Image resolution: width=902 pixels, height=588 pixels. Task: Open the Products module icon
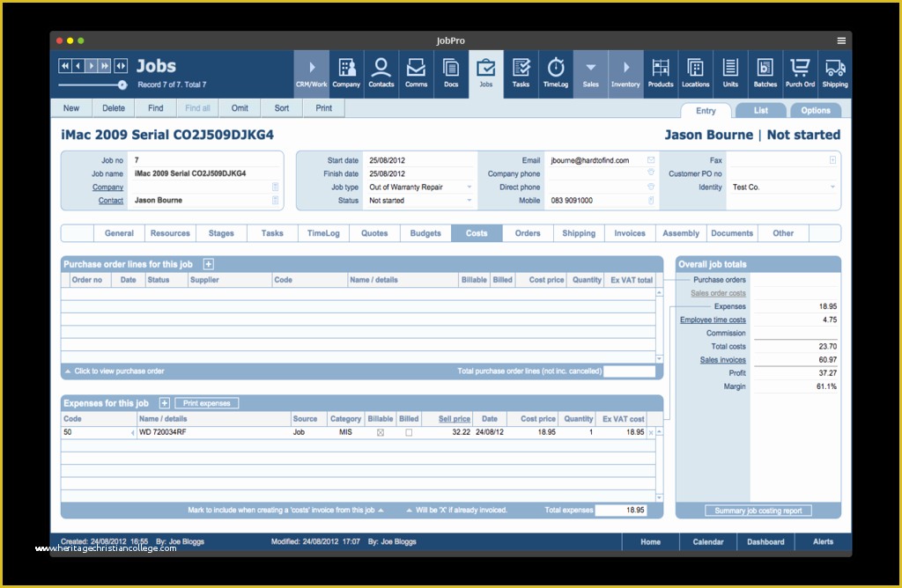[x=661, y=74]
